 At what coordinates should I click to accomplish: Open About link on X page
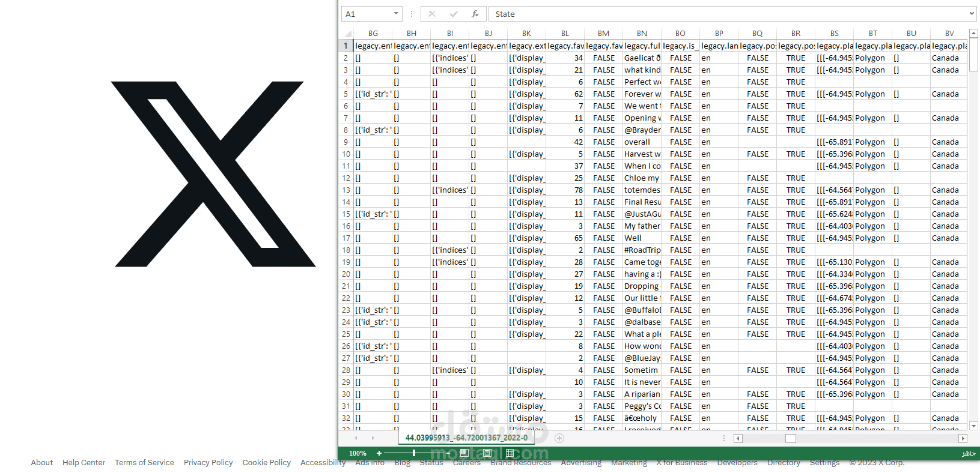coord(42,462)
